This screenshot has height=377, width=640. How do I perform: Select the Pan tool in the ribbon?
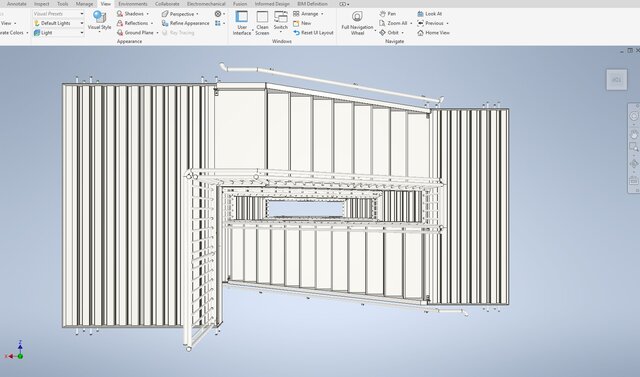click(387, 13)
